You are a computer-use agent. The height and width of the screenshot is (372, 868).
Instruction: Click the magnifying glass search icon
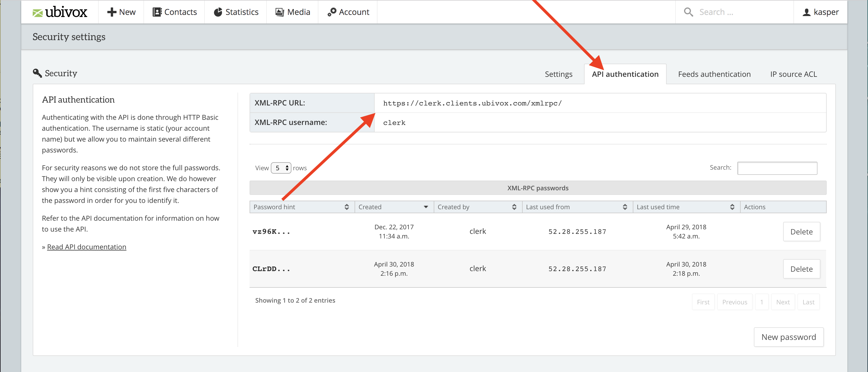688,12
